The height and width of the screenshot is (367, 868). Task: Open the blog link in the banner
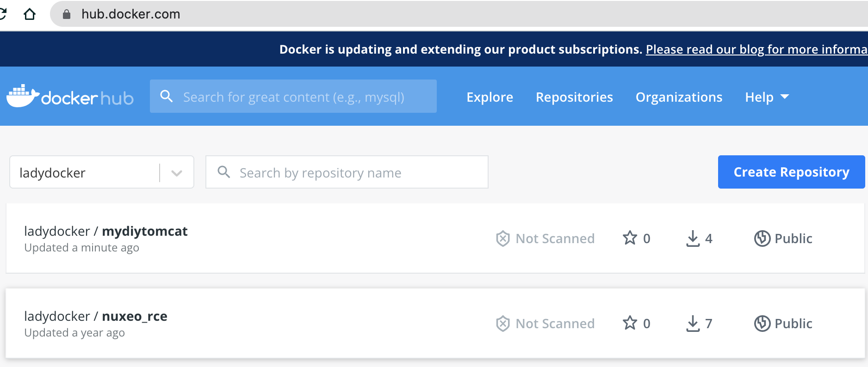[756, 49]
